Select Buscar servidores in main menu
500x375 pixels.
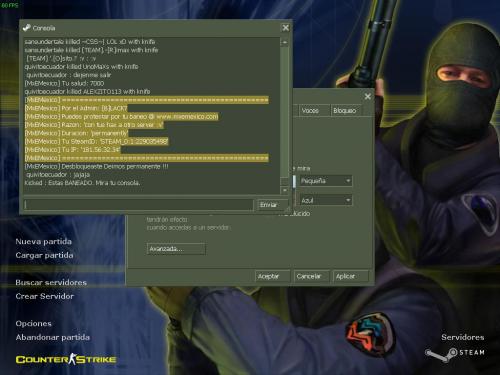(51, 283)
